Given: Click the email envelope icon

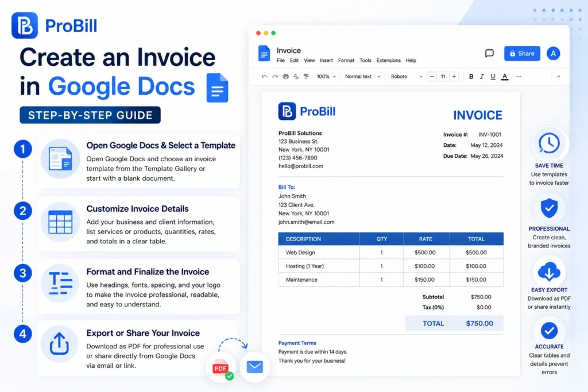Looking at the screenshot, I should click(254, 367).
